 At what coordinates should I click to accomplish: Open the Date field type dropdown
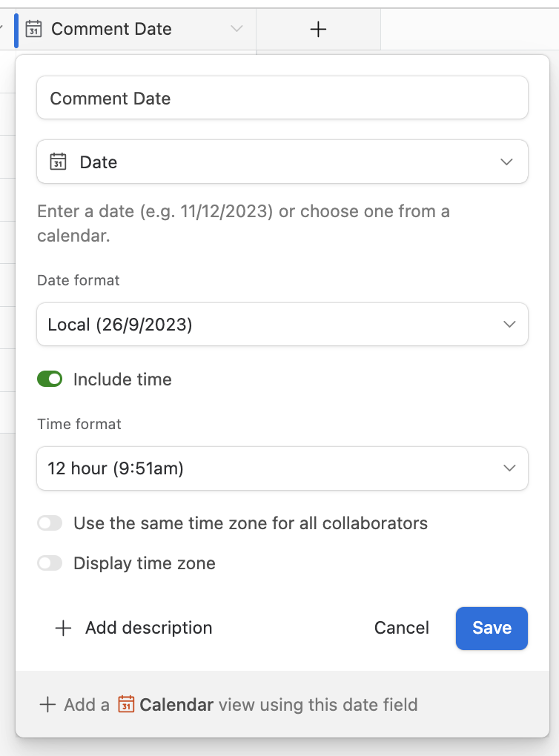[x=282, y=162]
